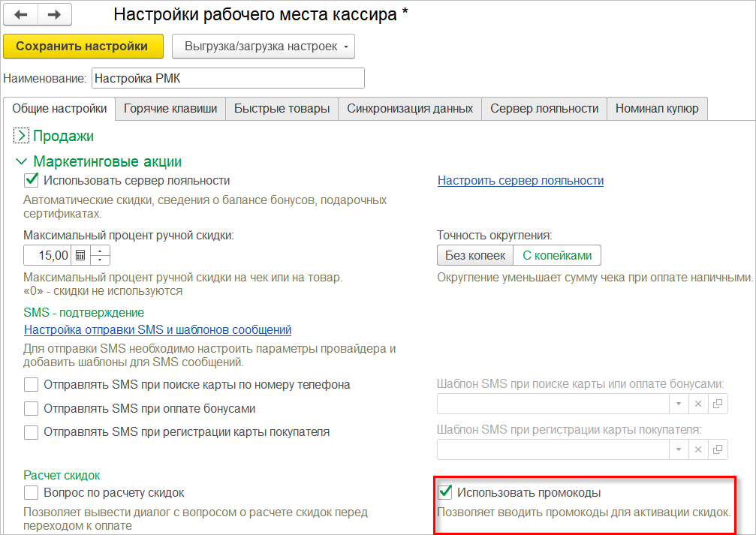Uncheck Использовать сервер лояльности
Image resolution: width=756 pixels, height=535 pixels.
click(x=32, y=180)
